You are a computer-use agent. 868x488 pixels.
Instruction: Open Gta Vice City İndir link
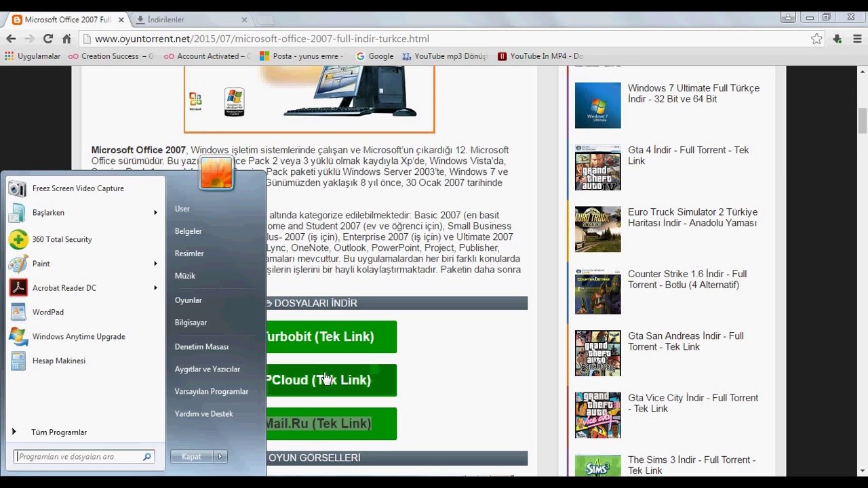(x=693, y=403)
